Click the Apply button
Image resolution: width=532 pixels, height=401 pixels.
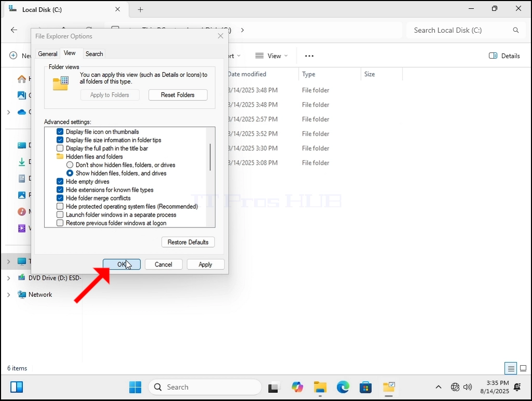pos(205,264)
